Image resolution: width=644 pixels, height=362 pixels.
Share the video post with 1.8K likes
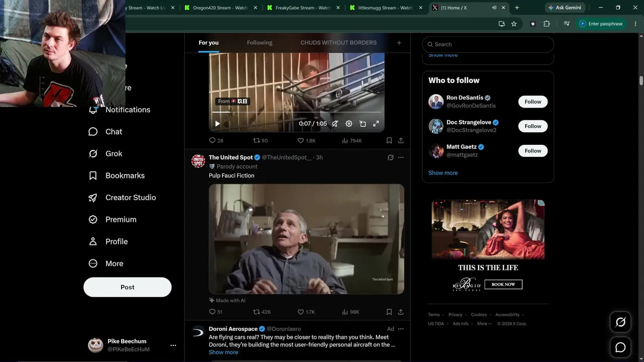pyautogui.click(x=401, y=141)
